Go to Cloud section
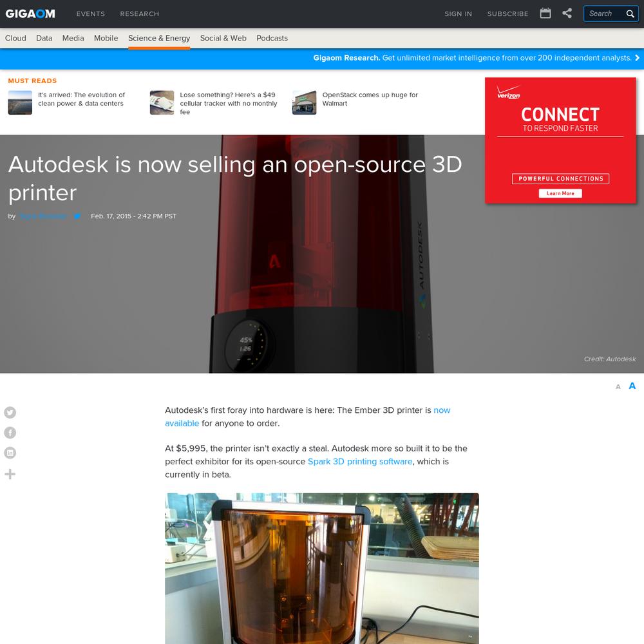 (15, 38)
